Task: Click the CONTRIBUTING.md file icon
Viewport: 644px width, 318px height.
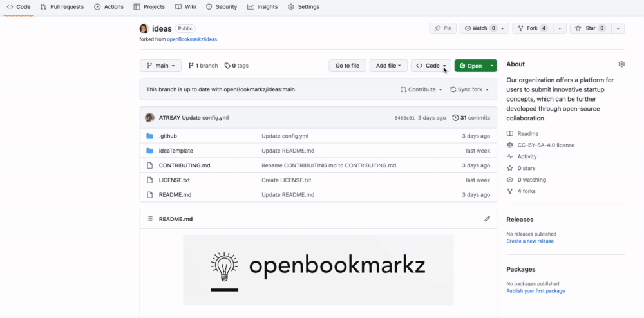Action: [149, 165]
